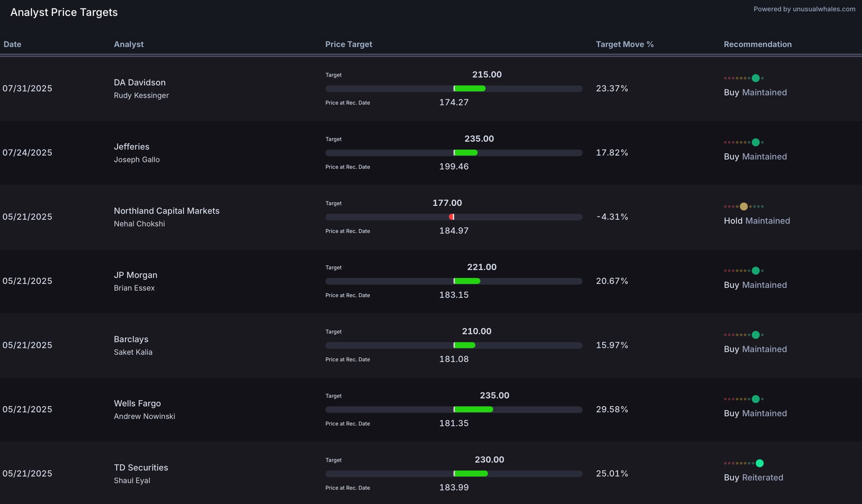Click the 199.46 price at rec date
862x504 pixels.
click(454, 166)
